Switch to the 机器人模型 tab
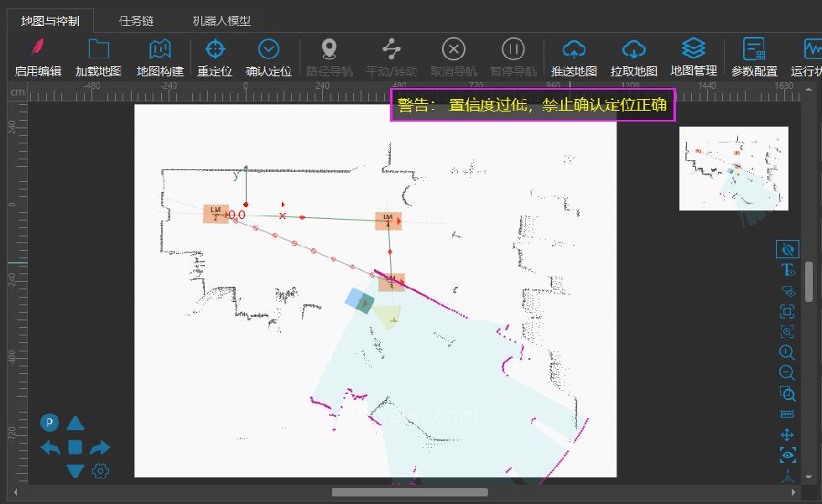Image resolution: width=822 pixels, height=504 pixels. tap(221, 21)
